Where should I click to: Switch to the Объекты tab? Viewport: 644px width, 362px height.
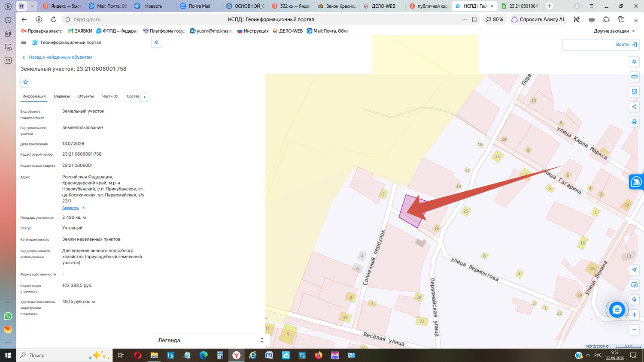click(86, 97)
